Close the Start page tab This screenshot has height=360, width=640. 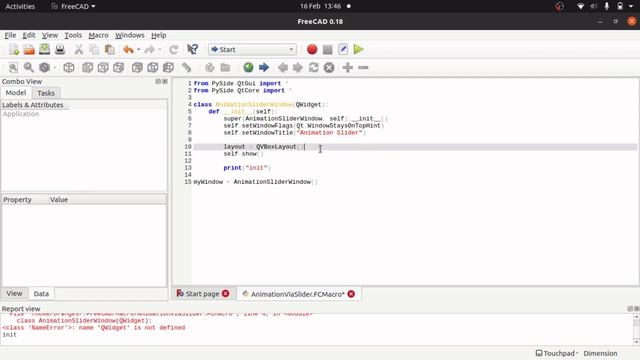(225, 293)
